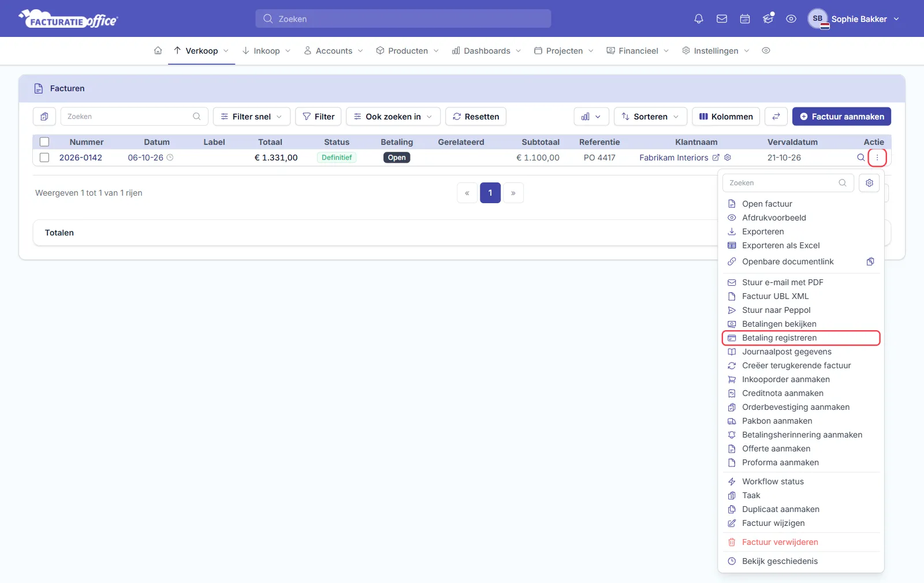Select Bekijk geschiedenis menu item
The image size is (924, 583).
tap(801, 561)
